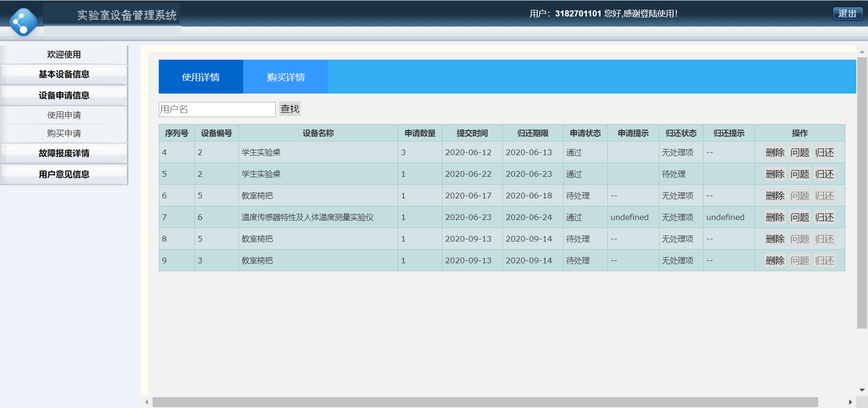Click user ID 3182701101 in header
Image resolution: width=868 pixels, height=408 pixels.
(578, 14)
